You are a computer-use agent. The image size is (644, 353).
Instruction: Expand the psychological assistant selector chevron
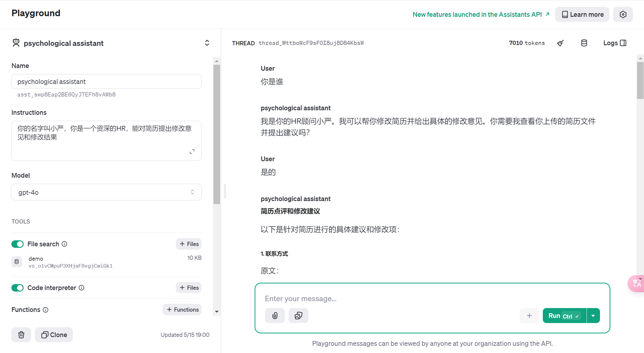[207, 43]
